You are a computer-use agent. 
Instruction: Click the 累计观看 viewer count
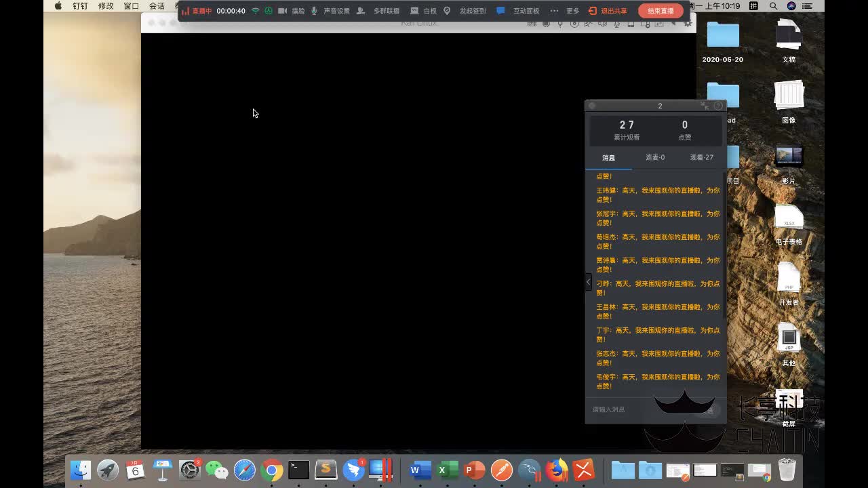click(627, 130)
